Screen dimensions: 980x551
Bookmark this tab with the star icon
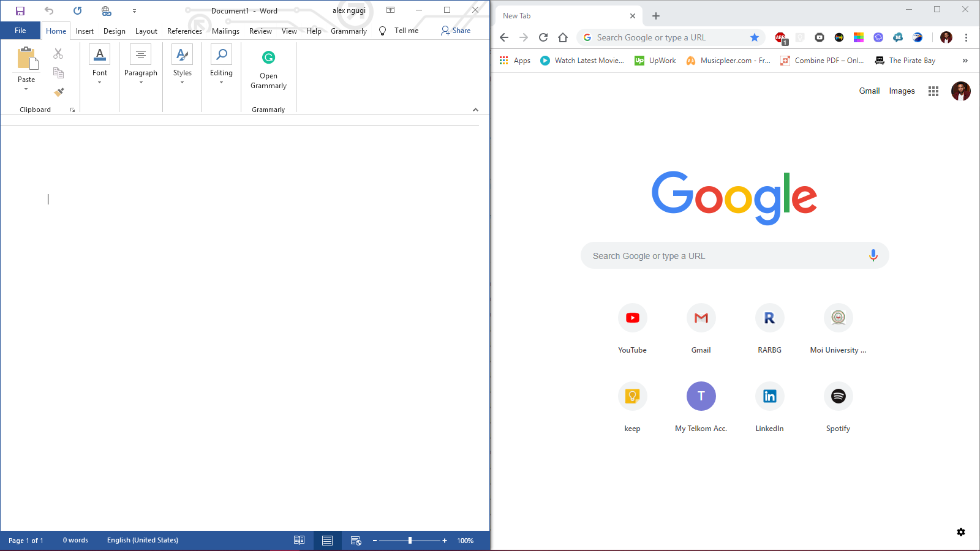tap(755, 37)
